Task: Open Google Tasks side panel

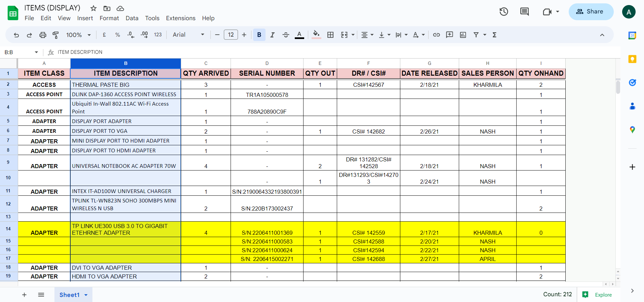Action: coord(632,82)
